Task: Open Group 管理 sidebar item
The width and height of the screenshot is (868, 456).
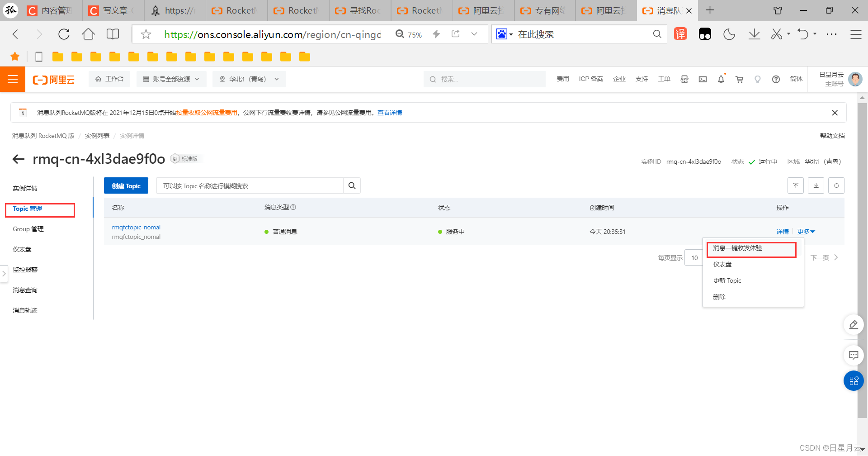Action: [28, 229]
